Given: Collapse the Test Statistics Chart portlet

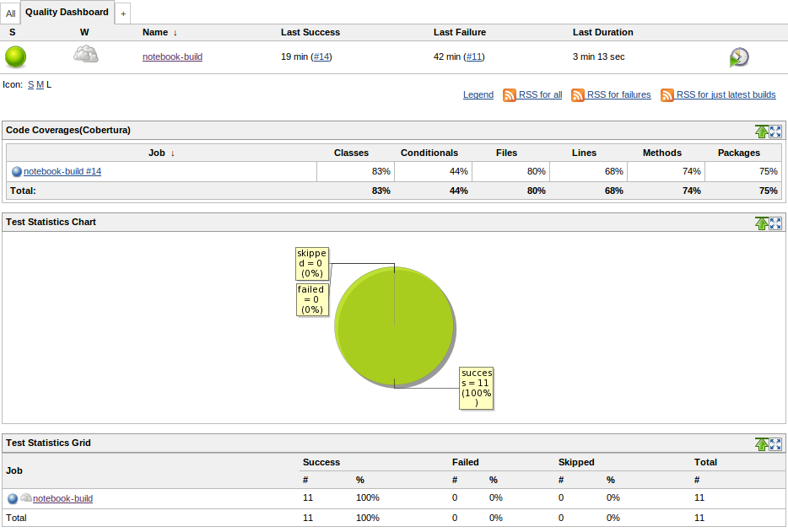Looking at the screenshot, I should pos(762,223).
